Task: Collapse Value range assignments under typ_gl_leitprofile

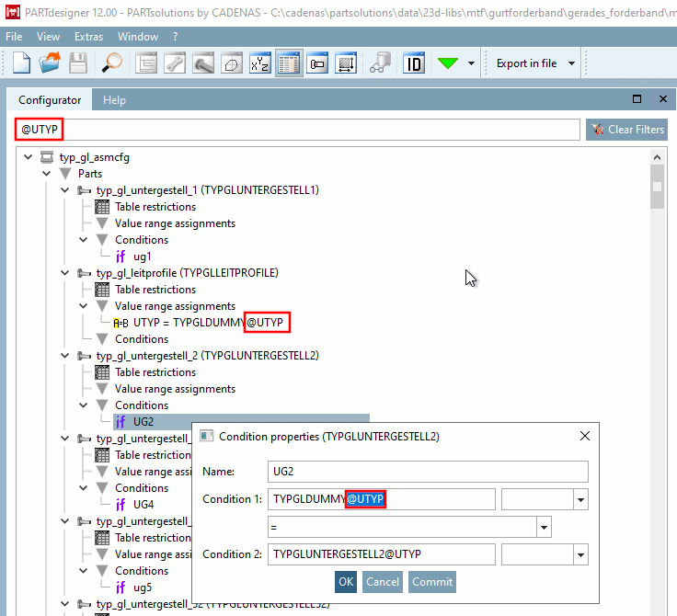Action: [x=84, y=306]
